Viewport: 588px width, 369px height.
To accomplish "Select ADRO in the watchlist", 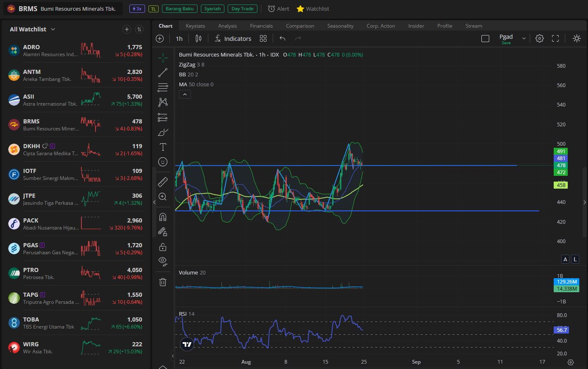I will point(75,50).
